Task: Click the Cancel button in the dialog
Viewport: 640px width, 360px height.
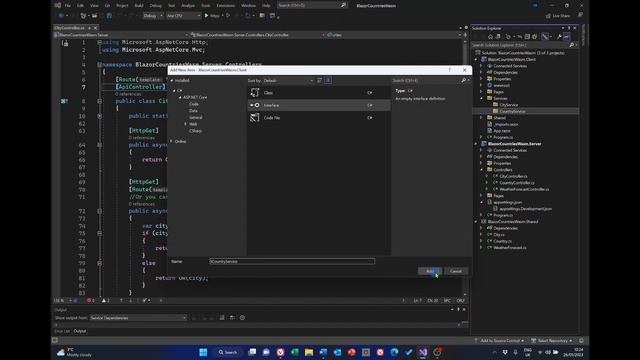Action: pyautogui.click(x=456, y=271)
